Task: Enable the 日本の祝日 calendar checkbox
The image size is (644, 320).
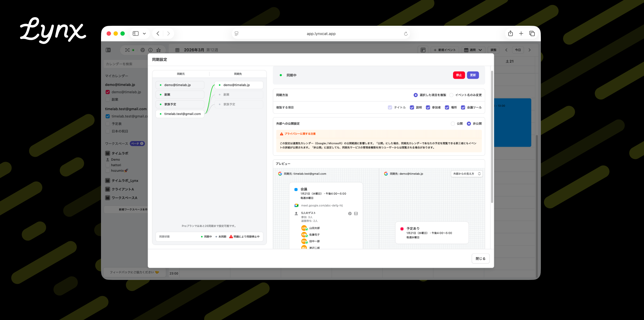Action: (107, 131)
